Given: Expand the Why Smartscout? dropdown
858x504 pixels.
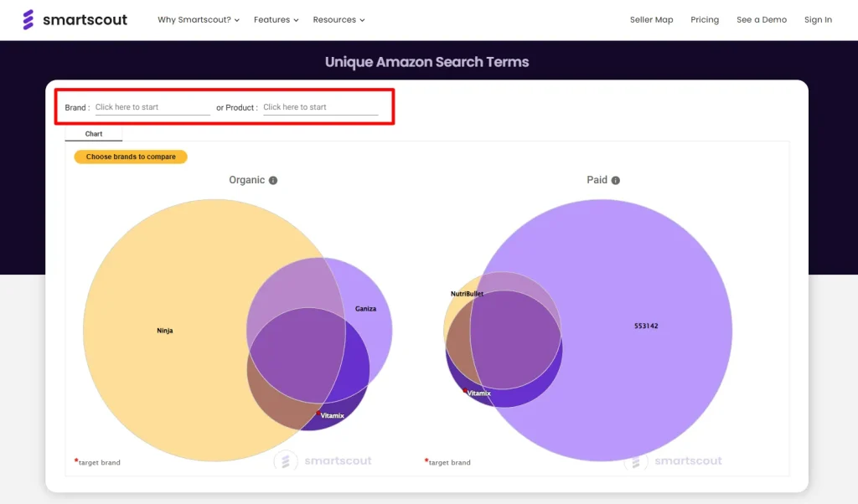Looking at the screenshot, I should point(198,19).
